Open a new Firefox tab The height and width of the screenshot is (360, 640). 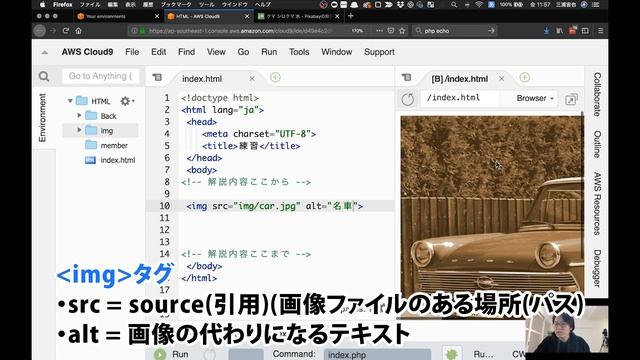pyautogui.click(x=351, y=16)
